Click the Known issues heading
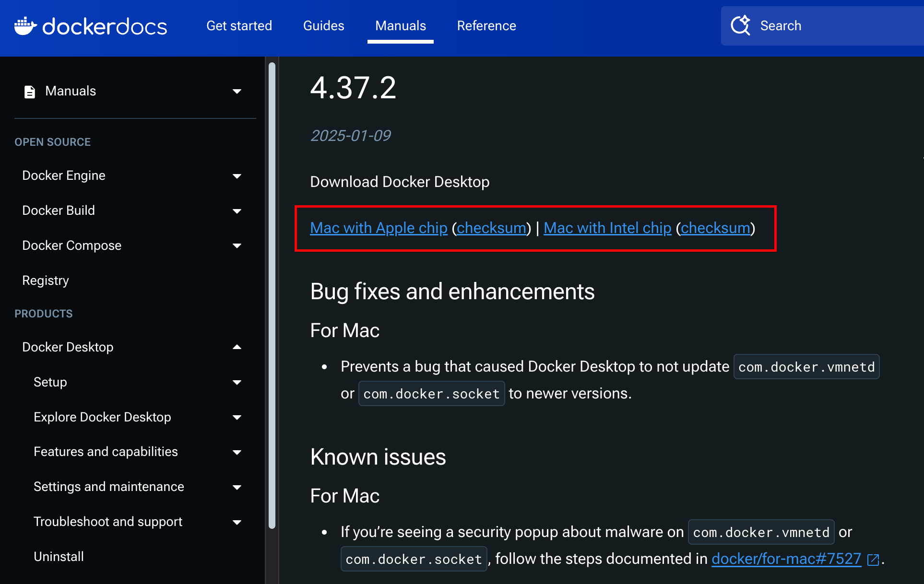Screen dimensions: 924x584 (x=378, y=457)
